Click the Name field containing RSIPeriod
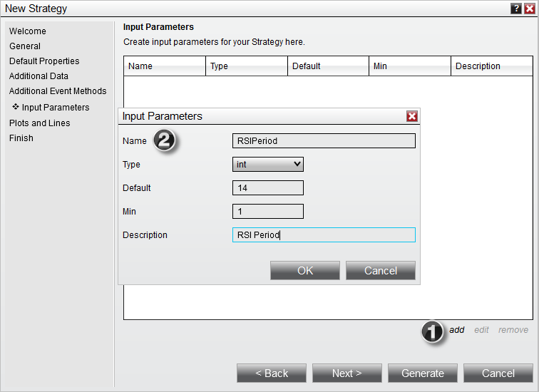 coord(324,141)
